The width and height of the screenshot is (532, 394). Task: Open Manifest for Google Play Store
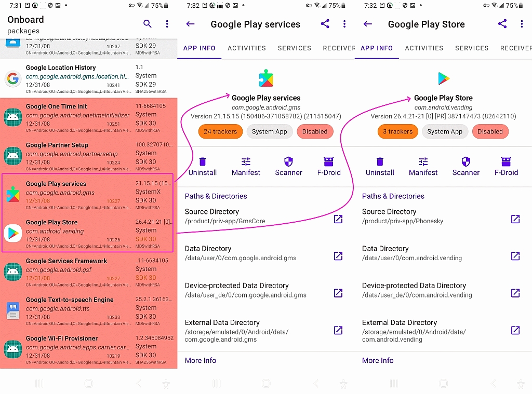[x=423, y=167]
